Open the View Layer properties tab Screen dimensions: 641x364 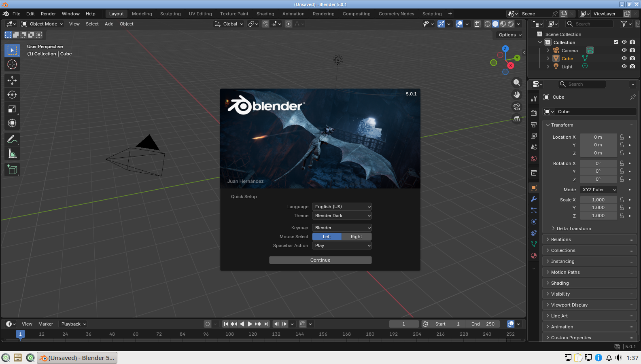point(534,135)
